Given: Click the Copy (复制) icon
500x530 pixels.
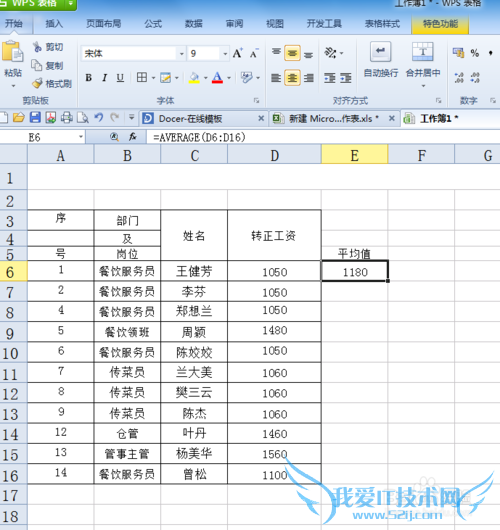Looking at the screenshot, I should pos(37,65).
